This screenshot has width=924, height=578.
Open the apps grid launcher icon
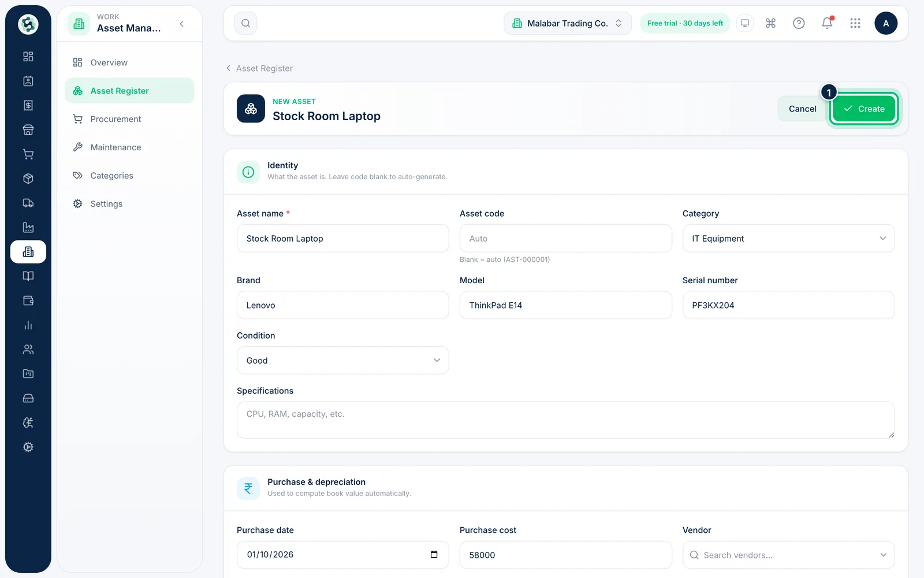855,23
